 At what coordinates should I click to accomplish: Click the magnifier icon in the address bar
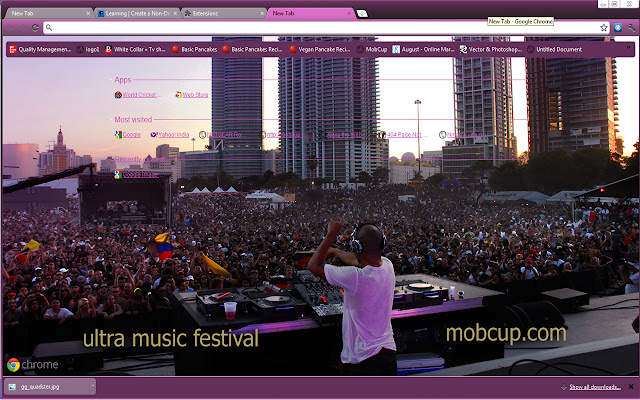pyautogui.click(x=49, y=27)
